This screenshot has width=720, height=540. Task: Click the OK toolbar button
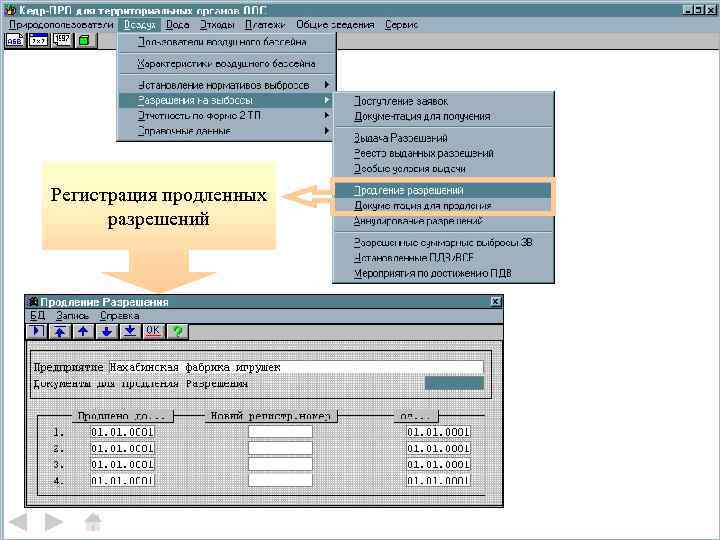tap(153, 331)
